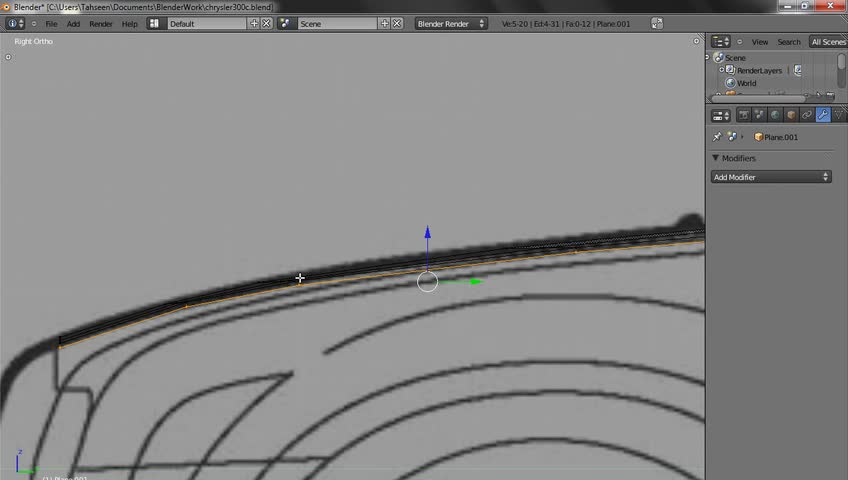
Task: Click the blue Z-axis manipulator arrow
Action: tap(427, 232)
